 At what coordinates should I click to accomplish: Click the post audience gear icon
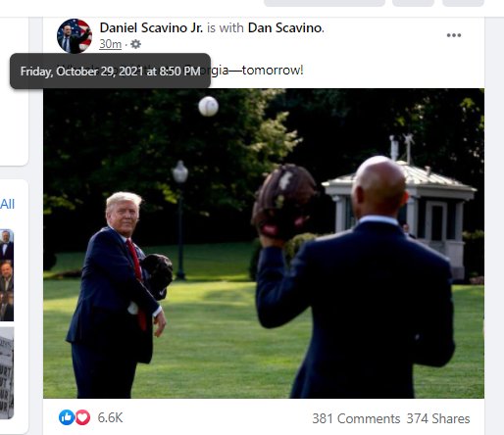point(135,44)
